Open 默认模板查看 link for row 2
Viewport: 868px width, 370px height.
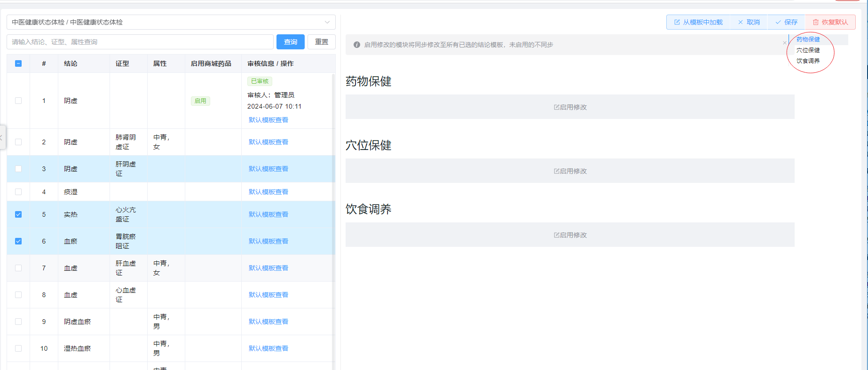click(x=268, y=142)
